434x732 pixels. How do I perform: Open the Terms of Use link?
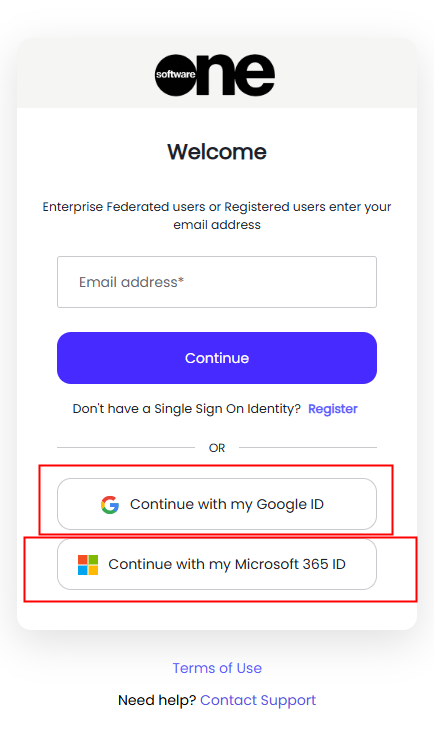[217, 668]
